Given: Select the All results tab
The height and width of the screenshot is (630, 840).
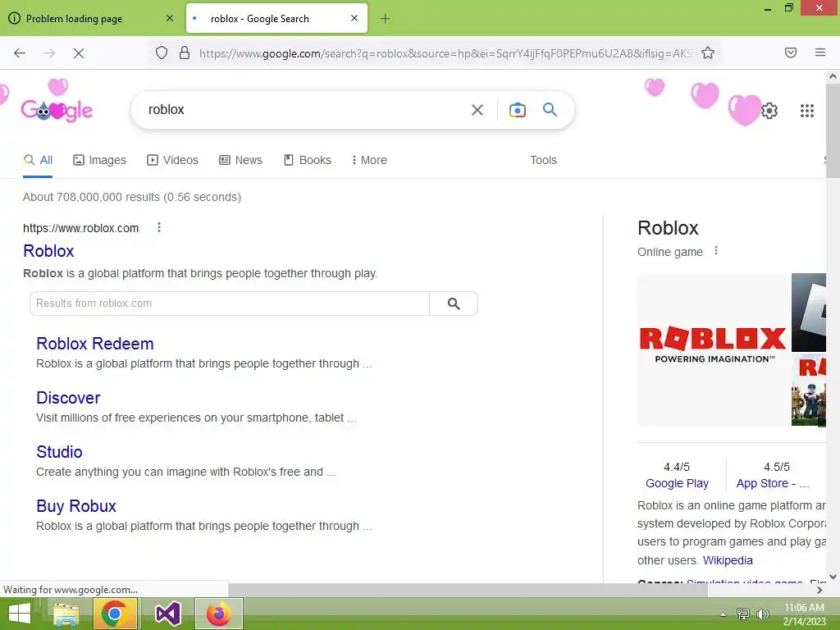Looking at the screenshot, I should [x=38, y=160].
